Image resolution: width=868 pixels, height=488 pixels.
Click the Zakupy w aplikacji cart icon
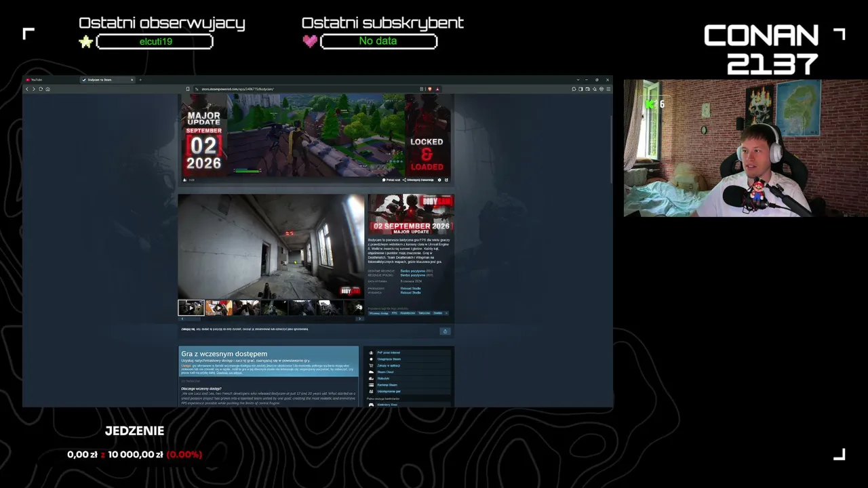pos(371,365)
